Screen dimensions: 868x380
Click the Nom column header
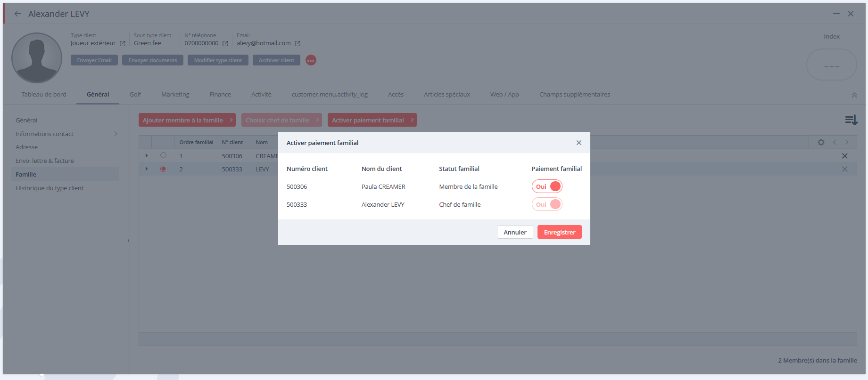262,142
